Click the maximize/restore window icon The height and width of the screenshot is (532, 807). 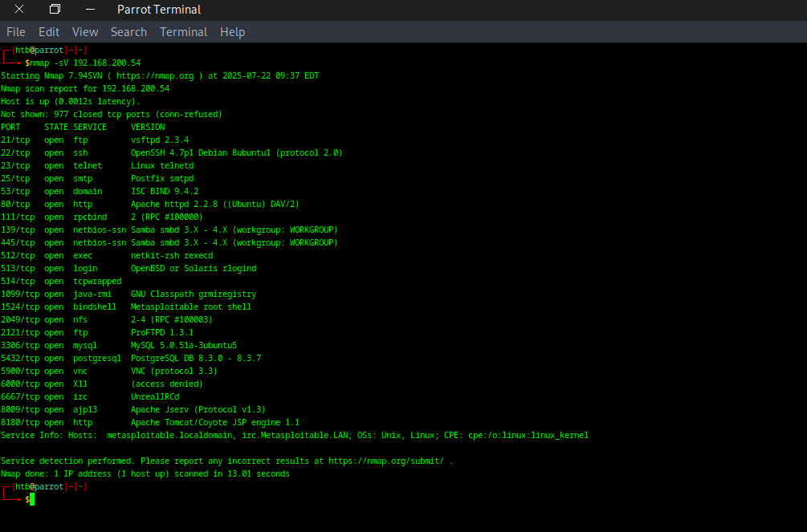[55, 10]
